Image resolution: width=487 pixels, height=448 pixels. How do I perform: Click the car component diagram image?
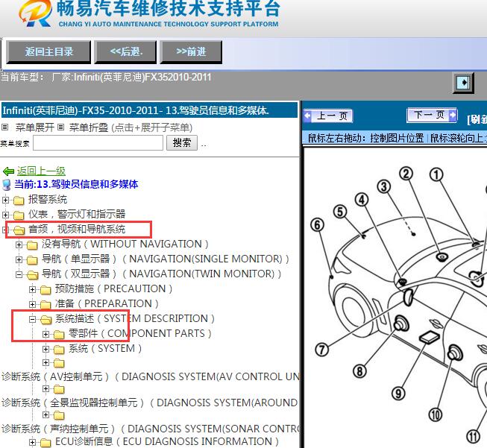click(395, 298)
